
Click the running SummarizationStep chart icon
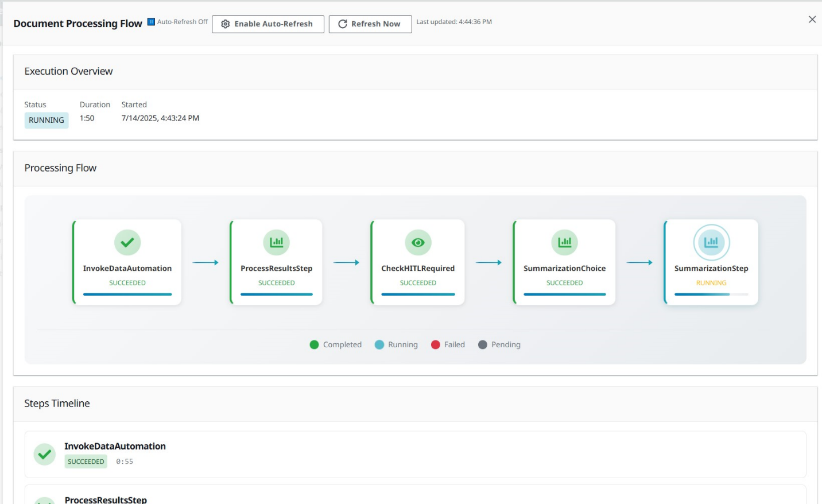click(711, 242)
